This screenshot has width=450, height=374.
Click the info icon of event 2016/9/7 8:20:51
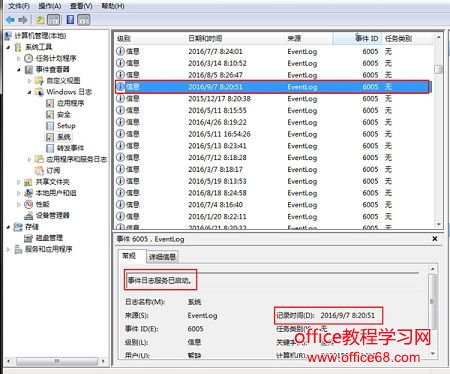(120, 87)
